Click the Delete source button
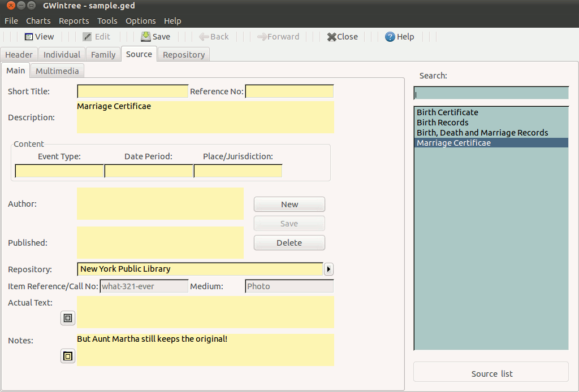 pyautogui.click(x=289, y=243)
